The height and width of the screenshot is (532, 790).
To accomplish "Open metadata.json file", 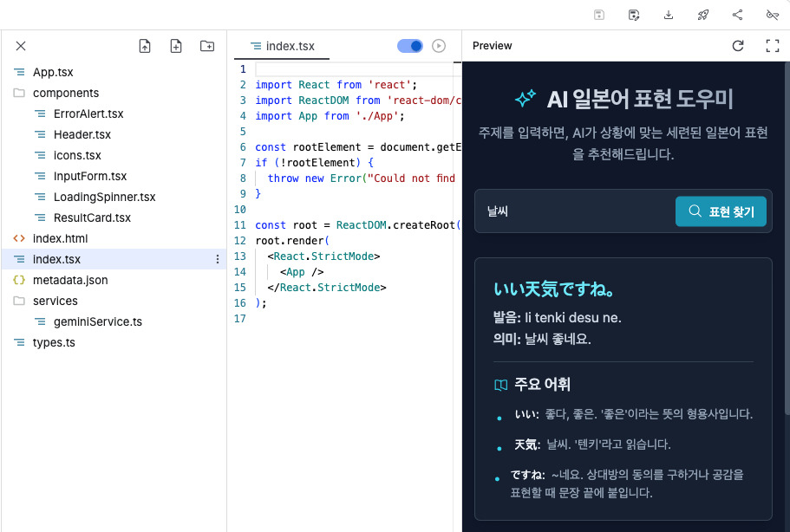I will (x=70, y=280).
